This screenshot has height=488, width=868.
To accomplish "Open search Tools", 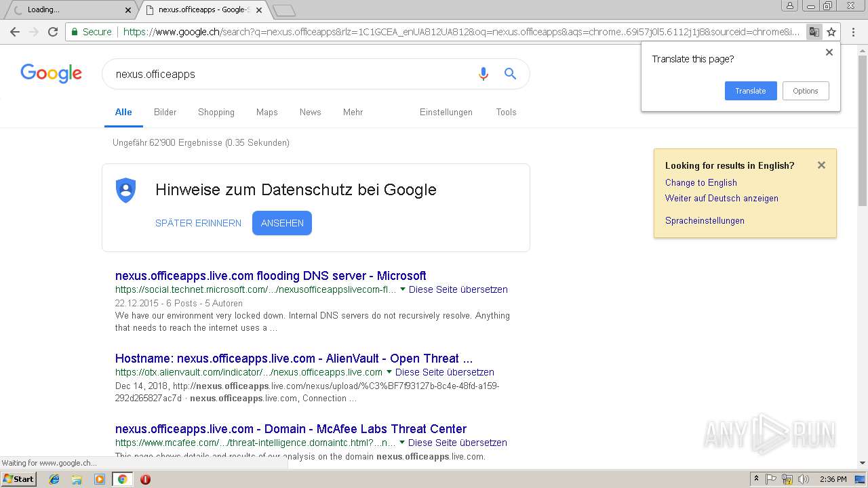I will (506, 113).
